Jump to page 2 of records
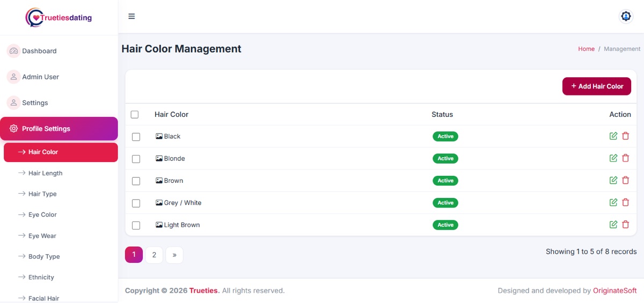644x303 pixels. coord(154,255)
